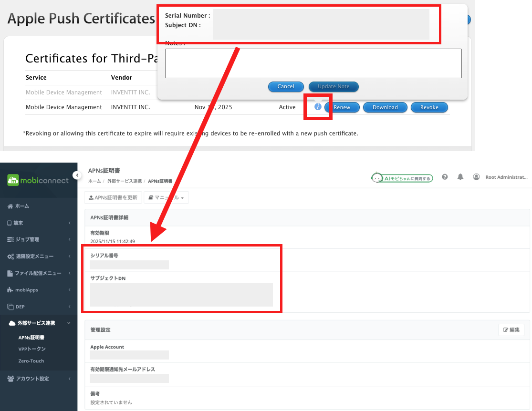Viewport: 532px width, 411px height.
Task: Click the Cancel button in the note popup
Action: point(286,86)
